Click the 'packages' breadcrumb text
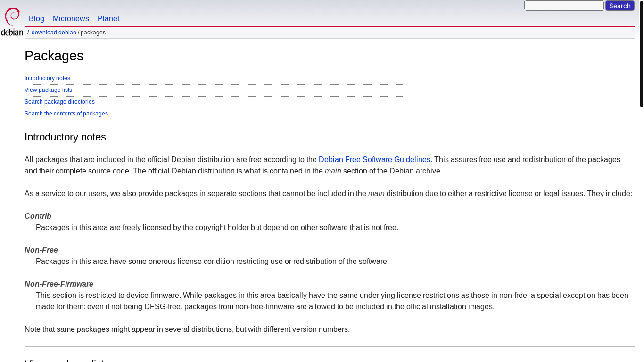The image size is (644, 362). (93, 33)
